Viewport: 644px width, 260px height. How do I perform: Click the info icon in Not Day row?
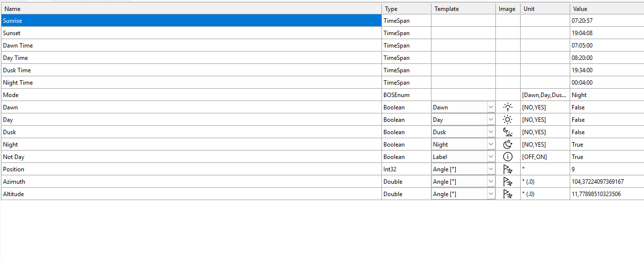(508, 156)
